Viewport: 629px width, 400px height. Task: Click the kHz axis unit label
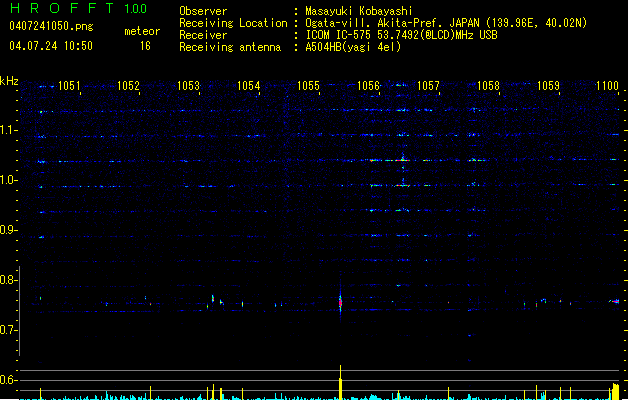(9, 81)
